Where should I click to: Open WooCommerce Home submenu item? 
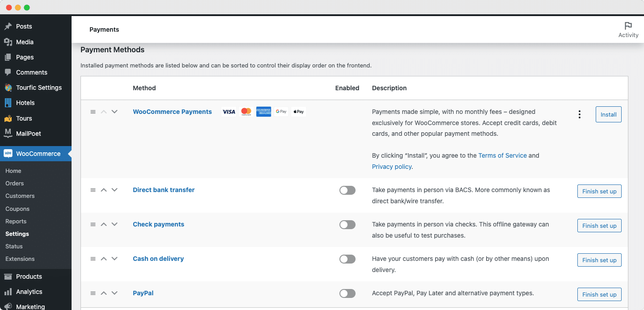(13, 171)
